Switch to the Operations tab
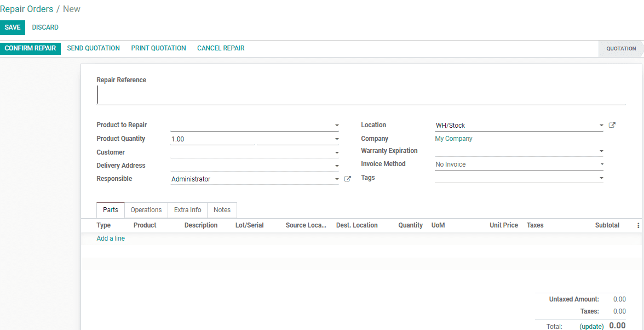Viewport: 644px width, 330px height. point(146,210)
